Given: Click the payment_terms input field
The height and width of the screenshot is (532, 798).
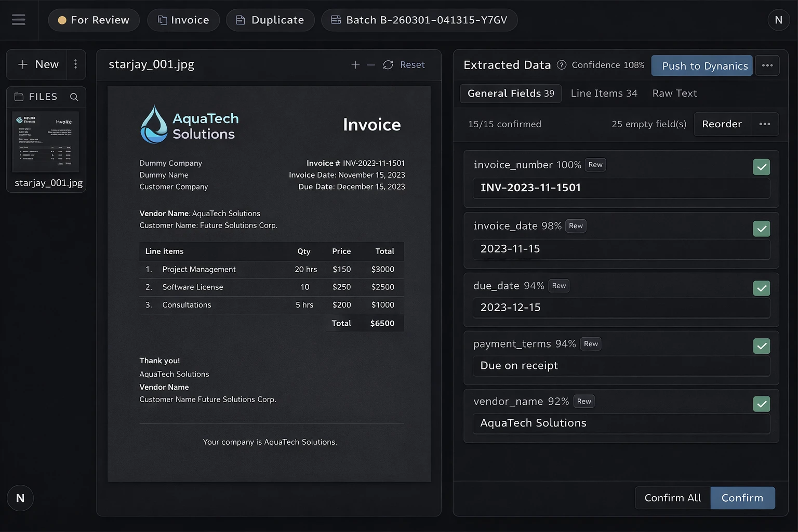Looking at the screenshot, I should (621, 366).
